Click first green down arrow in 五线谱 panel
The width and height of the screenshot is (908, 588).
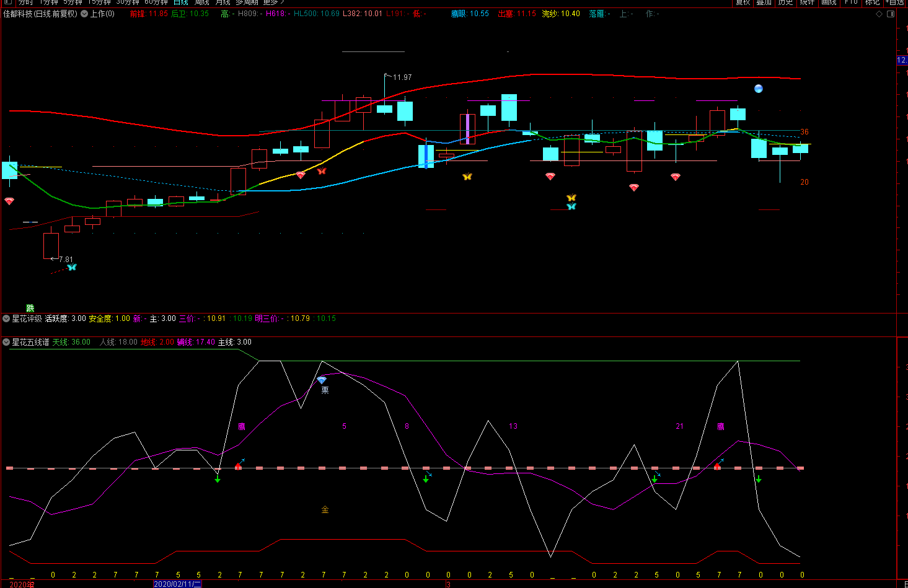coord(218,479)
